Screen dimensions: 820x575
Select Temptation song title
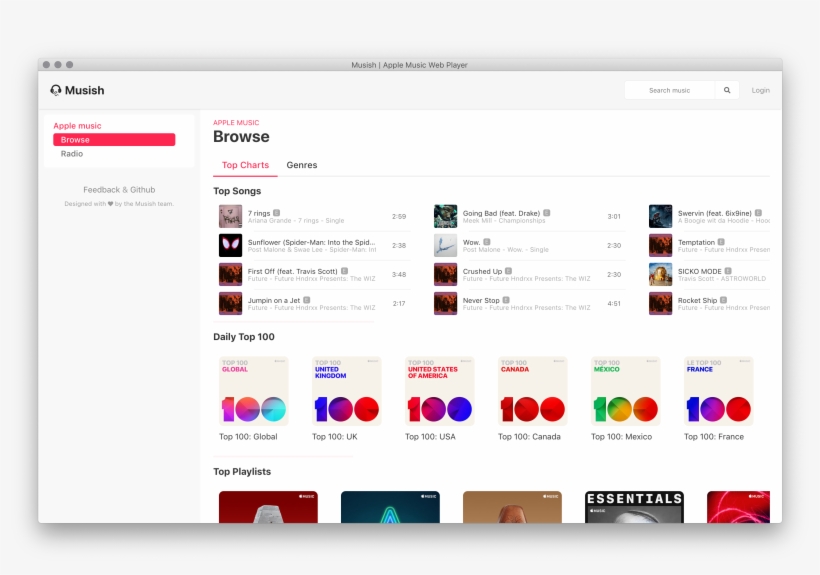pos(696,243)
